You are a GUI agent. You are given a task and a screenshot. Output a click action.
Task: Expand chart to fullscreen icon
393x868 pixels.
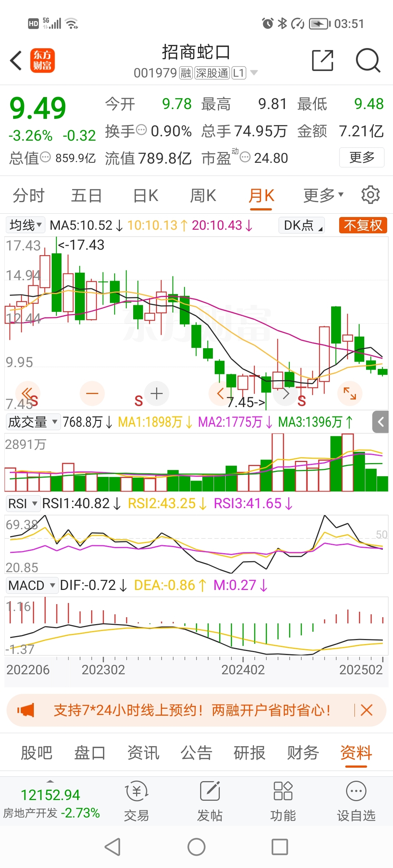pyautogui.click(x=350, y=393)
